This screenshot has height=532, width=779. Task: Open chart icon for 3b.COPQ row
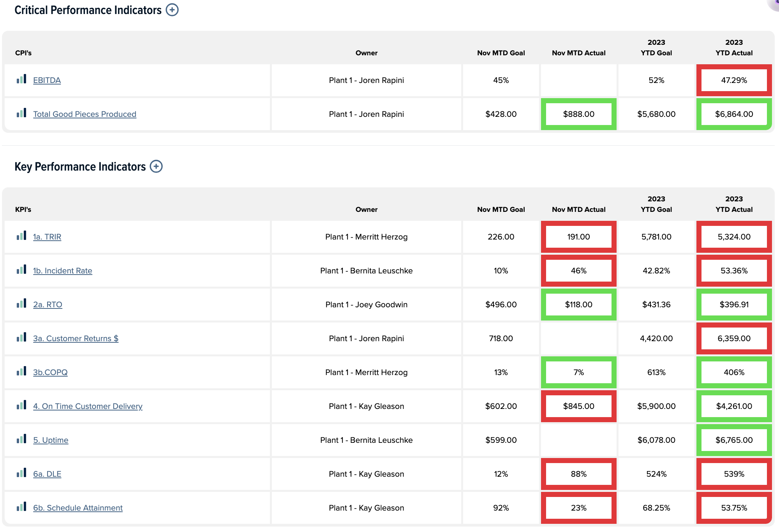pos(21,372)
